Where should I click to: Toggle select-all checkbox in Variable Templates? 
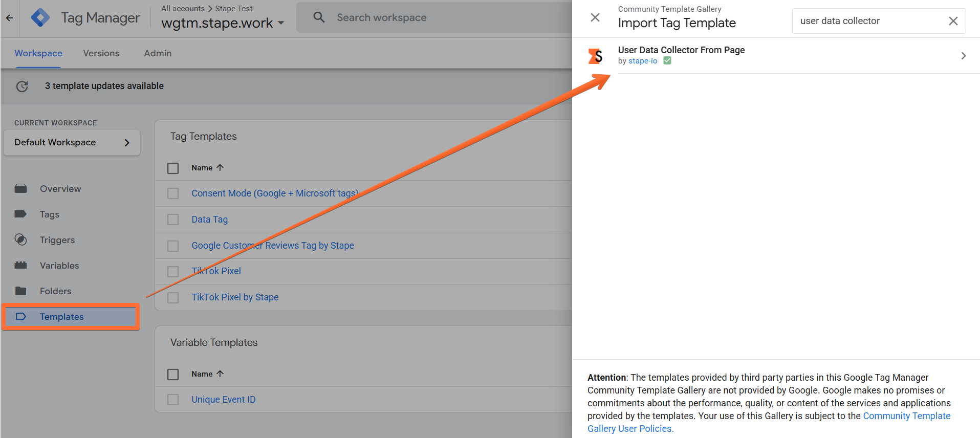173,375
